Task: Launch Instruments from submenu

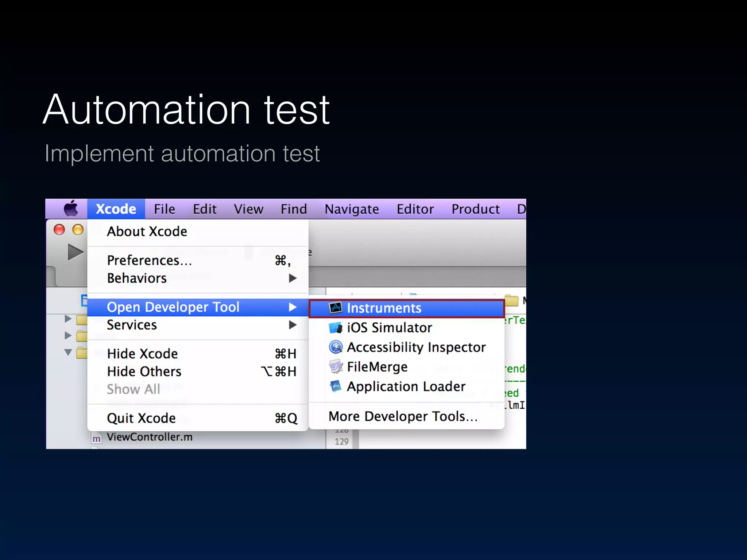Action: (x=407, y=308)
